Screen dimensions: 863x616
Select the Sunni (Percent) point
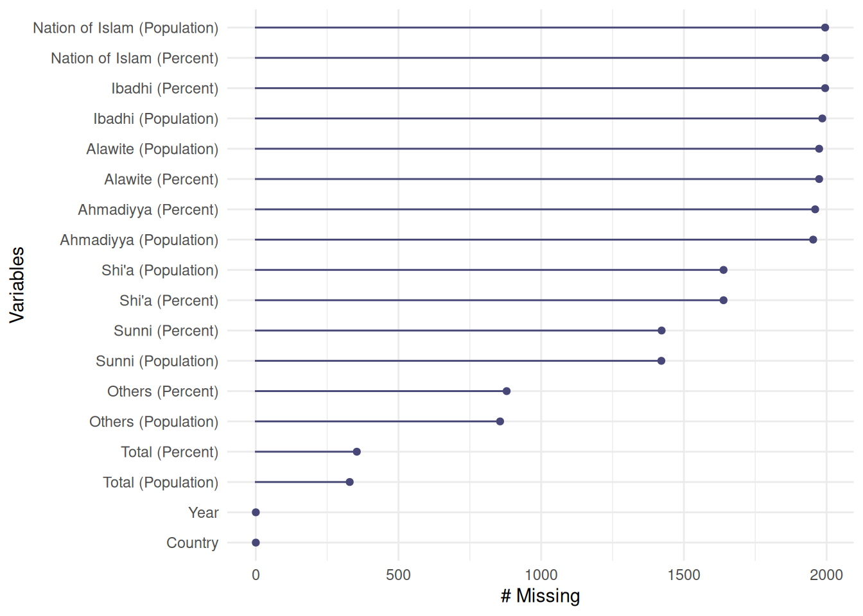[661, 330]
